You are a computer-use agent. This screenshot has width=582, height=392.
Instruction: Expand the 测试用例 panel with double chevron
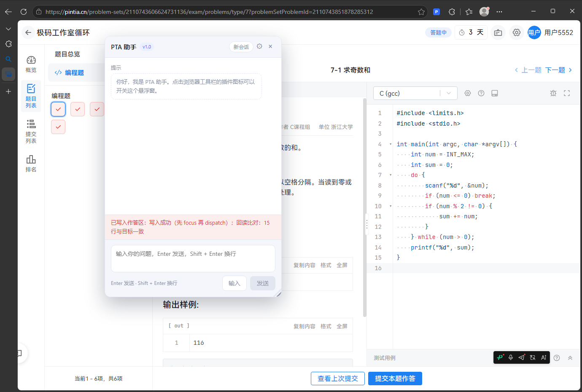(570, 358)
